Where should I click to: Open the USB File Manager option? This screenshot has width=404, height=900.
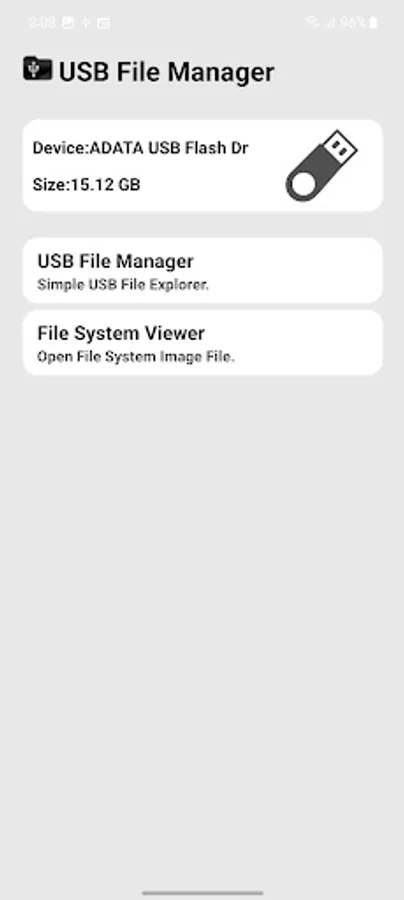point(202,270)
